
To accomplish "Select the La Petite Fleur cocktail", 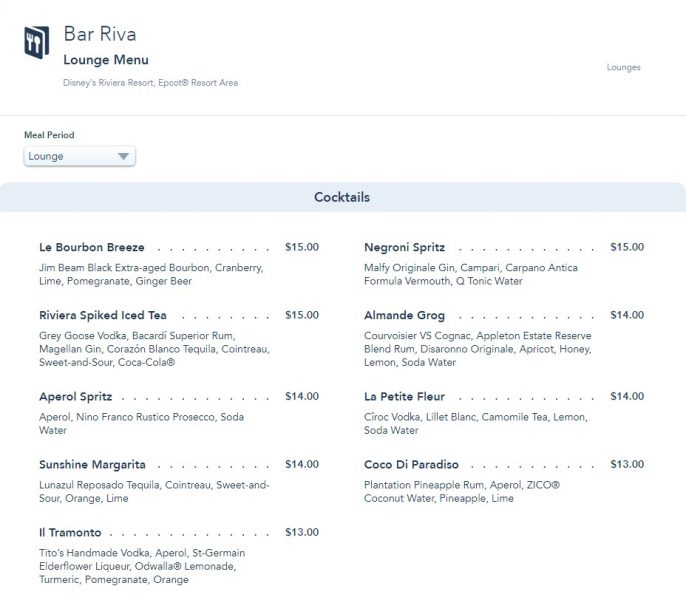I will click(x=404, y=396).
